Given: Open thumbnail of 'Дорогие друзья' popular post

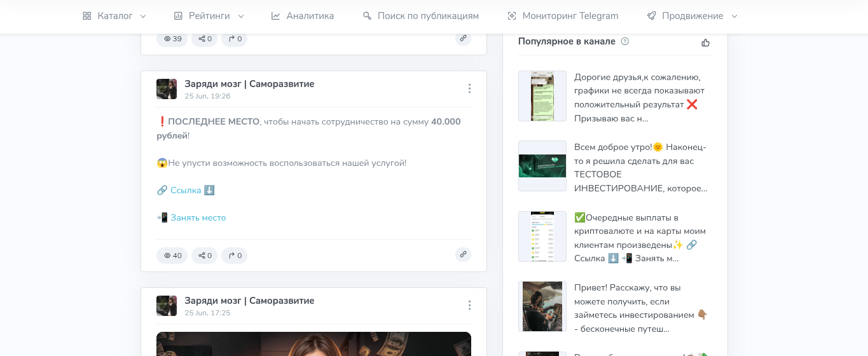Looking at the screenshot, I should tap(542, 96).
